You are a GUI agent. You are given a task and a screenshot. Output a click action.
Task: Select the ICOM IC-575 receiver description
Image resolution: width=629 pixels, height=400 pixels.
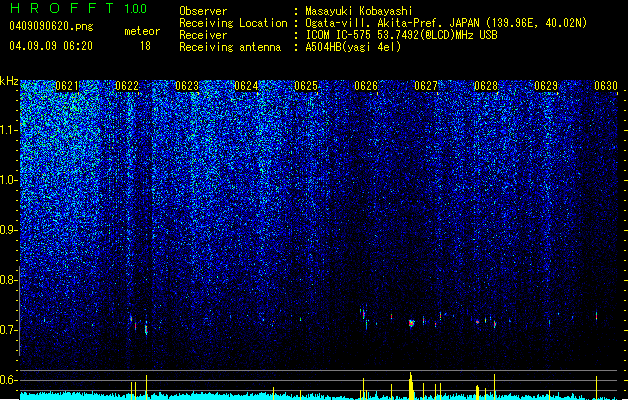click(x=401, y=35)
